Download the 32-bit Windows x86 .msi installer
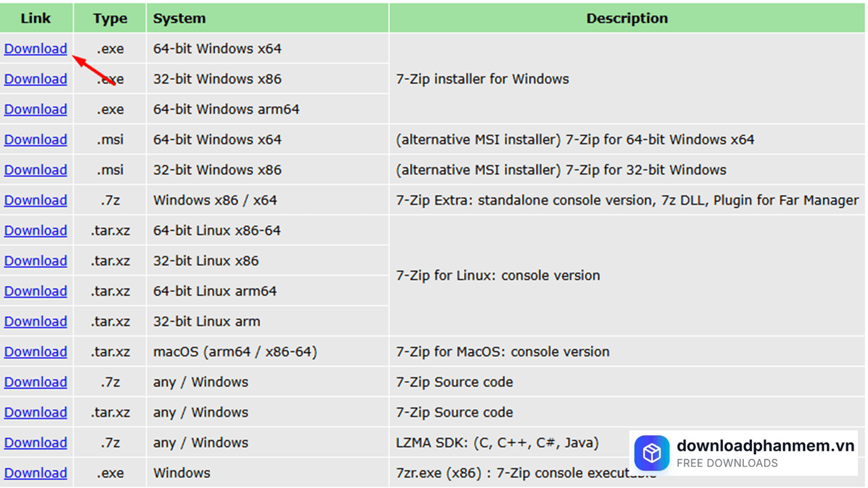Viewport: 868px width, 488px height. click(35, 170)
